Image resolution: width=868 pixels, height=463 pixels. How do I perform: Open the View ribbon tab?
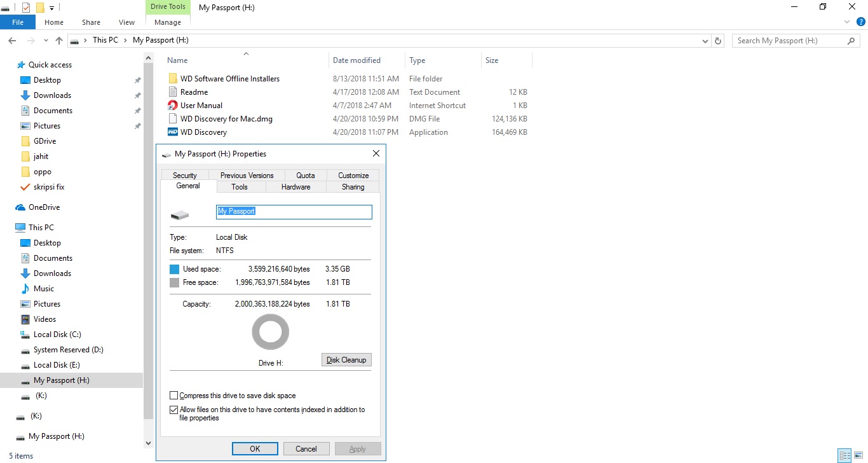(x=126, y=22)
